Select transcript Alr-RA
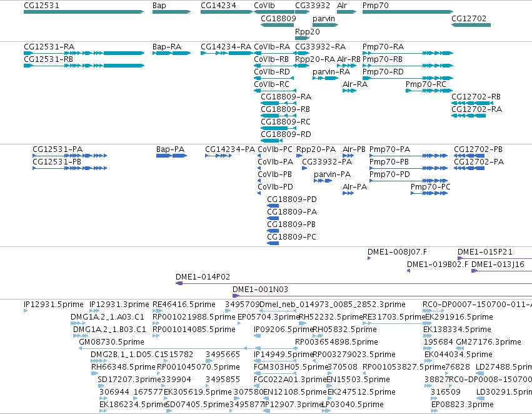The width and height of the screenshot is (532, 414). point(349,91)
